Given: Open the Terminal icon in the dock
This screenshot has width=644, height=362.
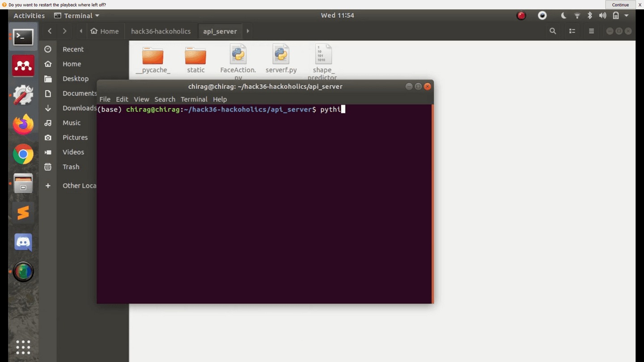Looking at the screenshot, I should tap(23, 37).
